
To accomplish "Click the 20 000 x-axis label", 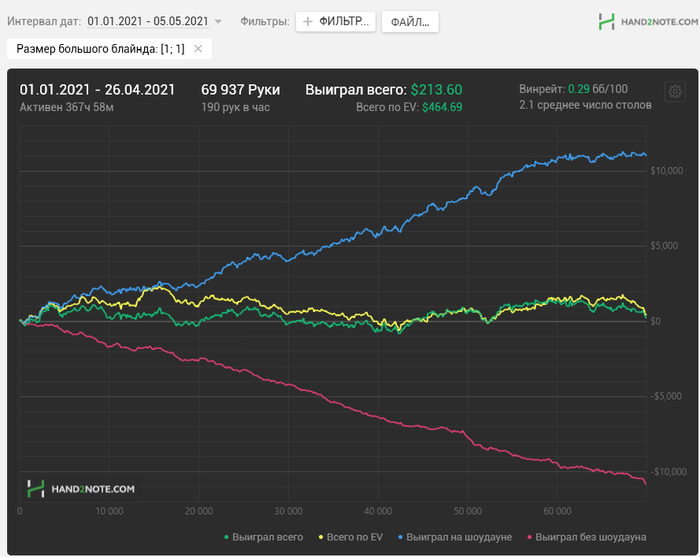I will click(199, 511).
